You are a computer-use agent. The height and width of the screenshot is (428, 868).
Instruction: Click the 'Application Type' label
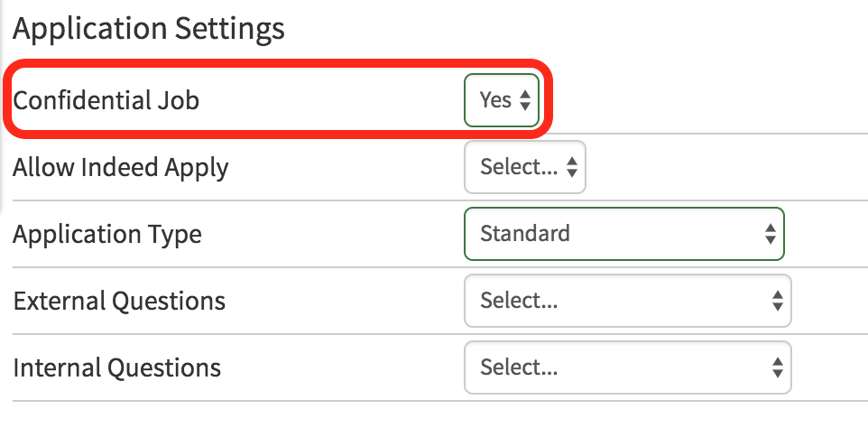click(107, 235)
